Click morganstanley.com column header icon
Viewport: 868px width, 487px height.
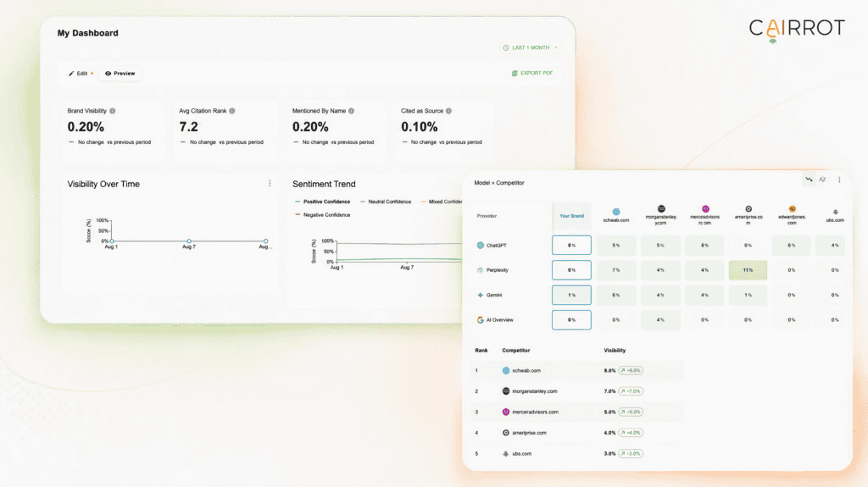[661, 208]
